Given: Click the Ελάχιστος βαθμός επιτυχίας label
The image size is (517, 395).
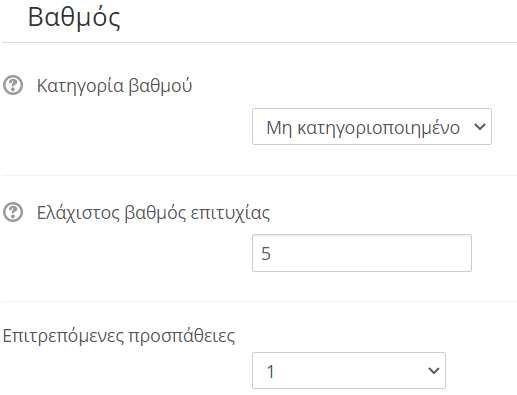Looking at the screenshot, I should coord(153,212).
